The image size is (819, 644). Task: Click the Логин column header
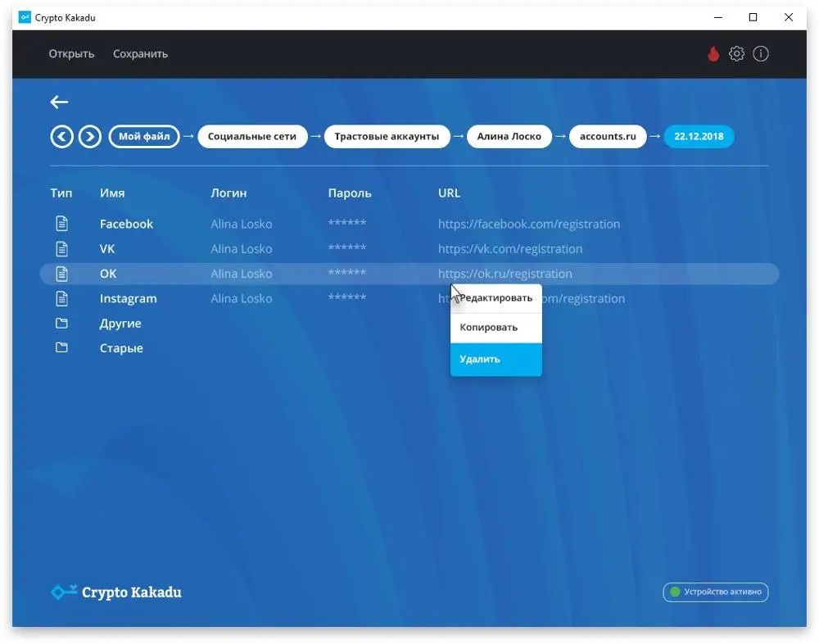[x=229, y=193]
